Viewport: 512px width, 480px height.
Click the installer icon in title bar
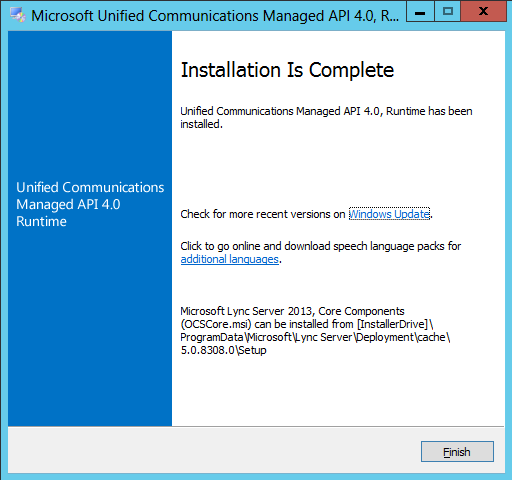click(18, 15)
